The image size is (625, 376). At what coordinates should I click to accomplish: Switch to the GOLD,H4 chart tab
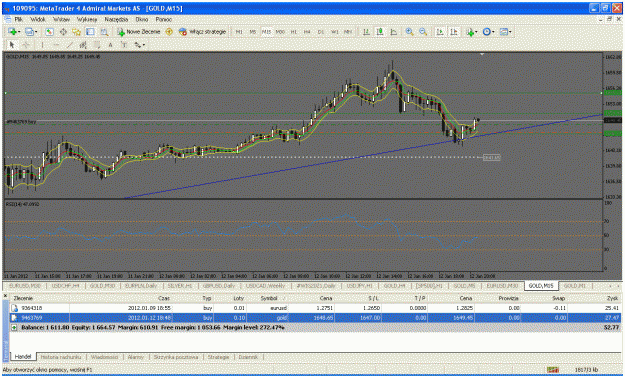[x=395, y=286]
